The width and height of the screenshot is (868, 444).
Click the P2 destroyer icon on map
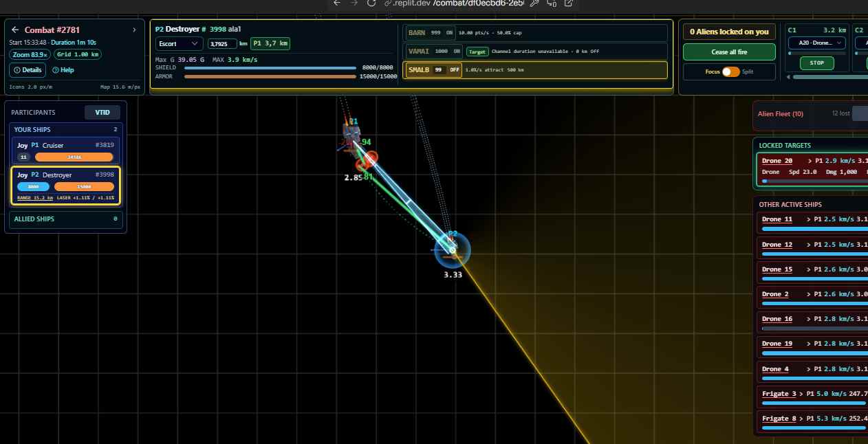pos(453,249)
